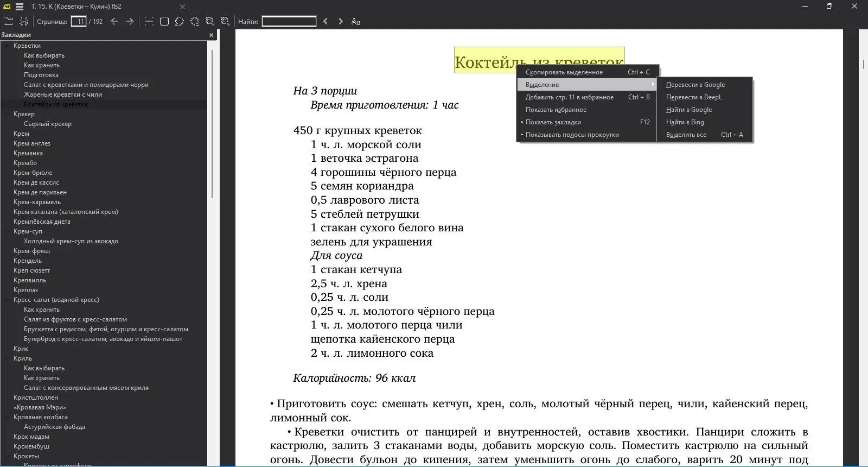This screenshot has height=467, width=868.
Task: Open a file using the toolbar Open icon
Action: pyautogui.click(x=9, y=21)
